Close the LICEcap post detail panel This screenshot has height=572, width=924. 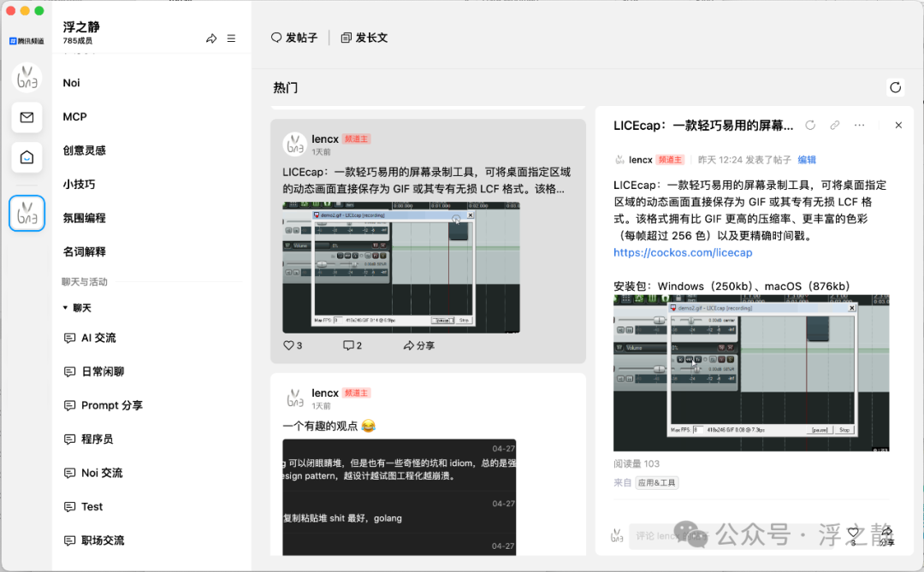898,125
